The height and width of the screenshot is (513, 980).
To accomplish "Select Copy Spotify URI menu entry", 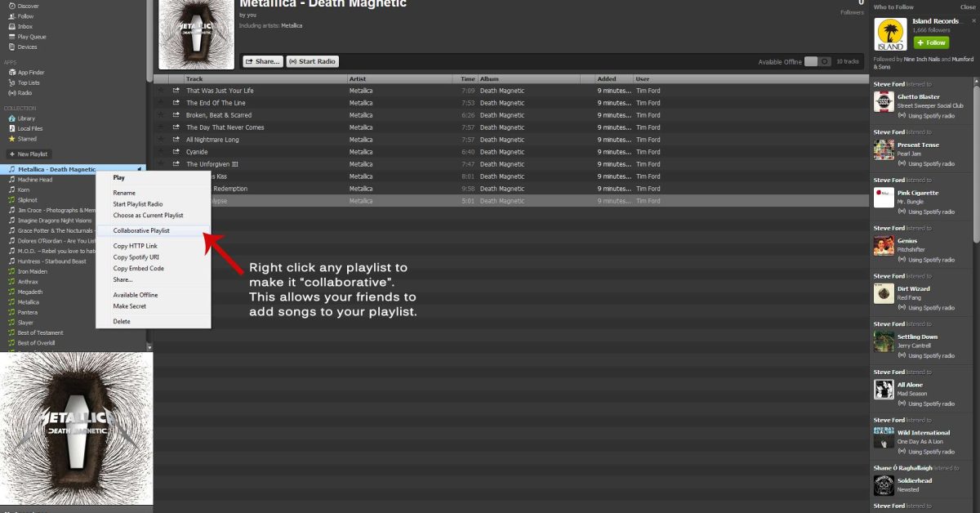I will (x=137, y=257).
